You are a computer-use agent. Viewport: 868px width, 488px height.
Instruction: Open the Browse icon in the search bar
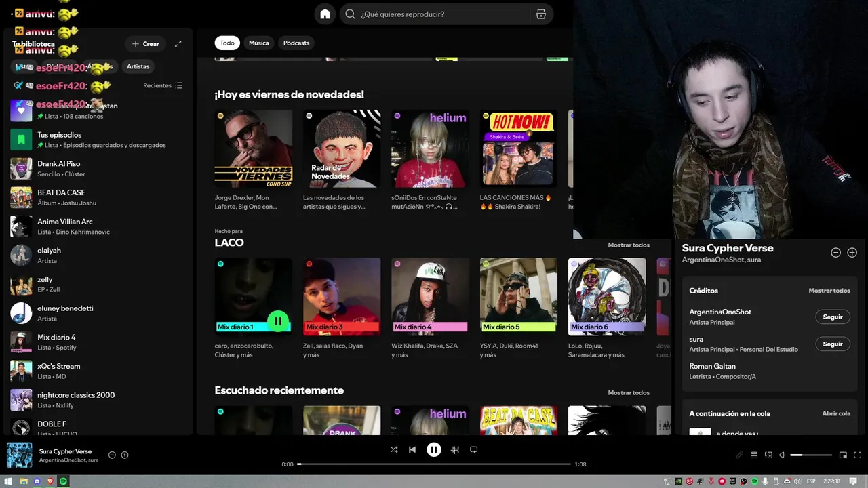(540, 14)
